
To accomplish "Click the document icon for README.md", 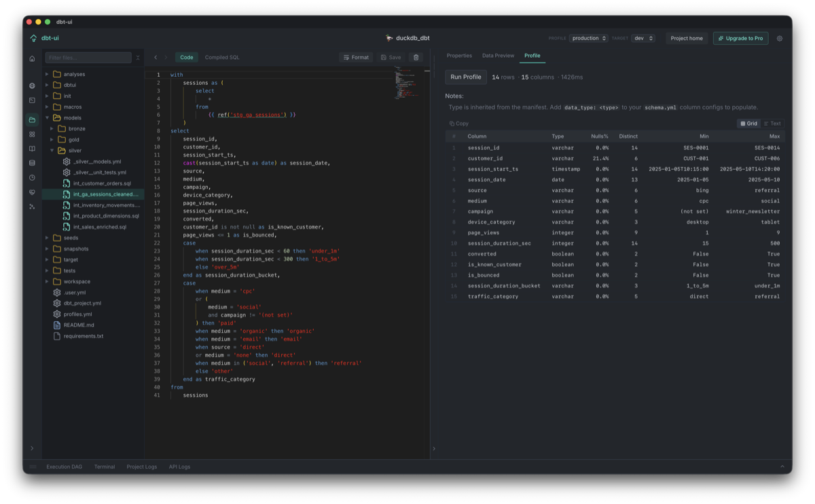I will coord(57,325).
